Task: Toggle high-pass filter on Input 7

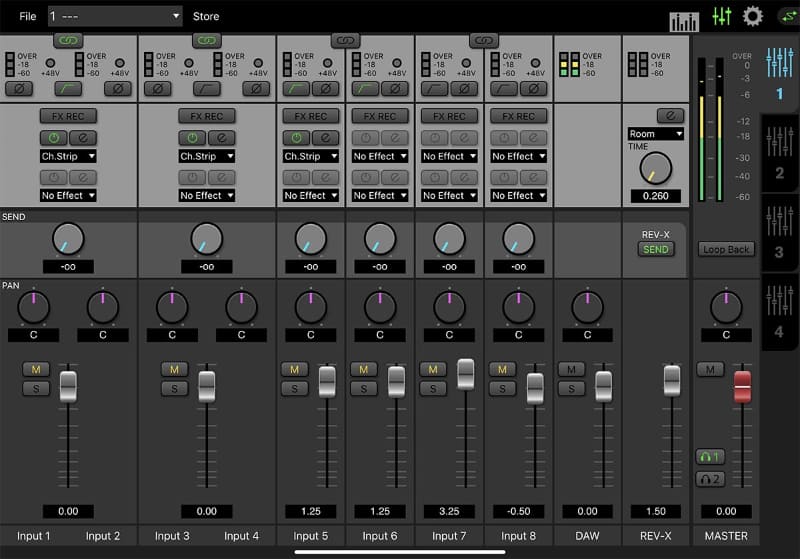Action: 435,89
